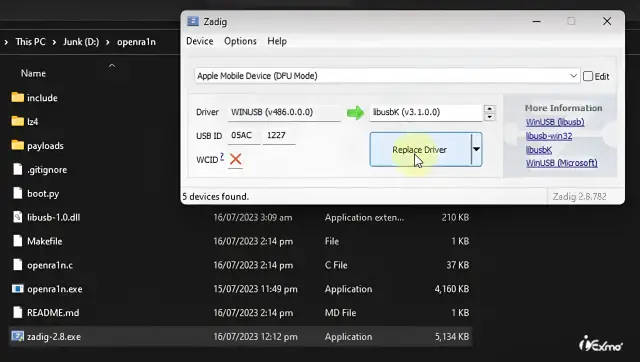Click the openra1n.exe application icon
Screen dimensions: 640x362
tap(18, 289)
